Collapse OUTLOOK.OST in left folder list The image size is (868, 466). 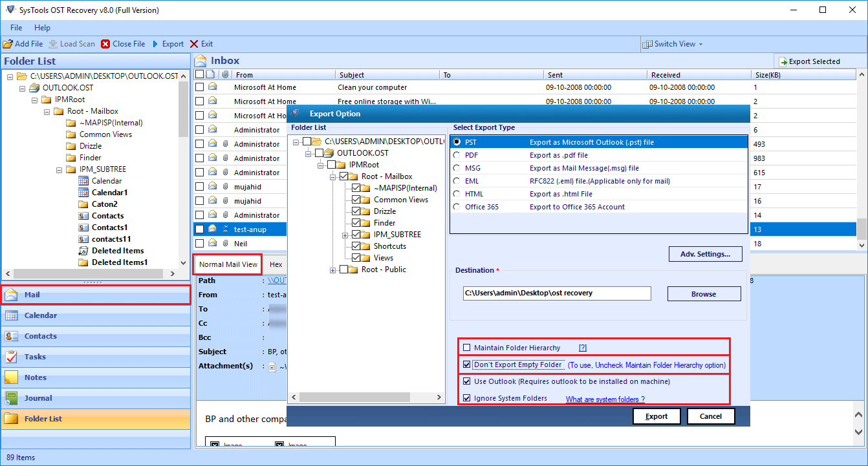coord(22,88)
